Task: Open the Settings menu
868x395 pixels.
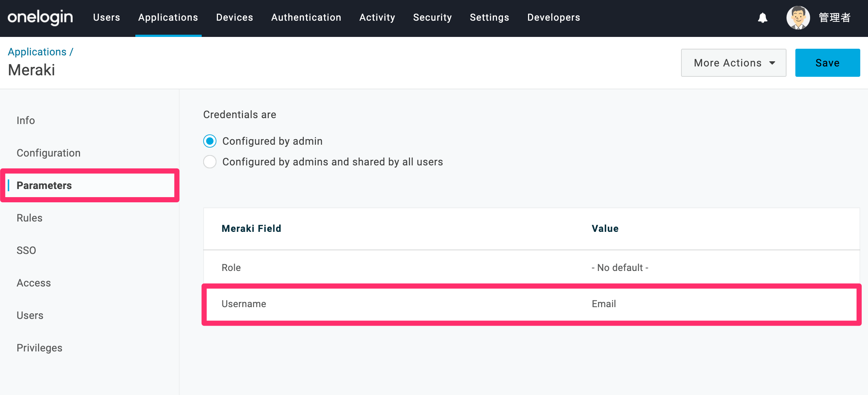Action: click(489, 17)
